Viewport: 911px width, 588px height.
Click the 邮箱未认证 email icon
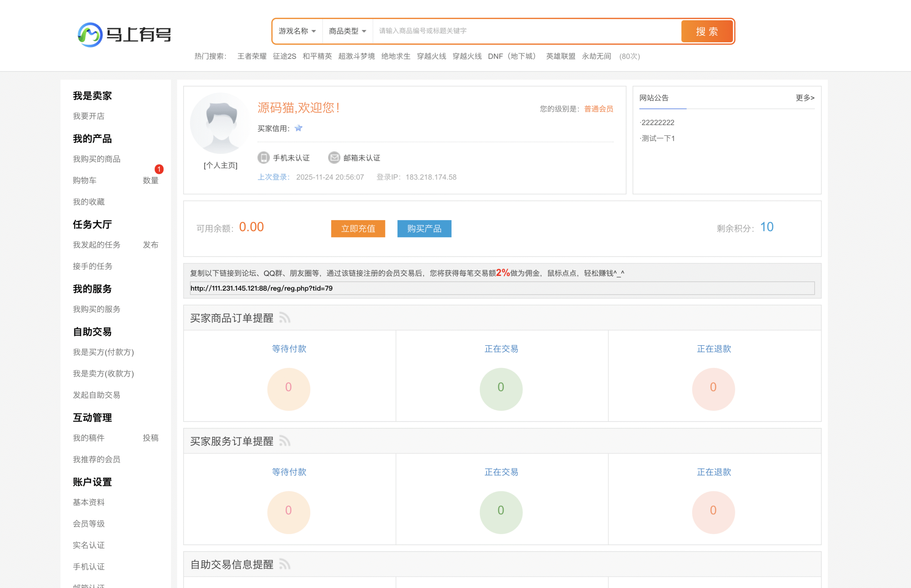[x=335, y=158]
